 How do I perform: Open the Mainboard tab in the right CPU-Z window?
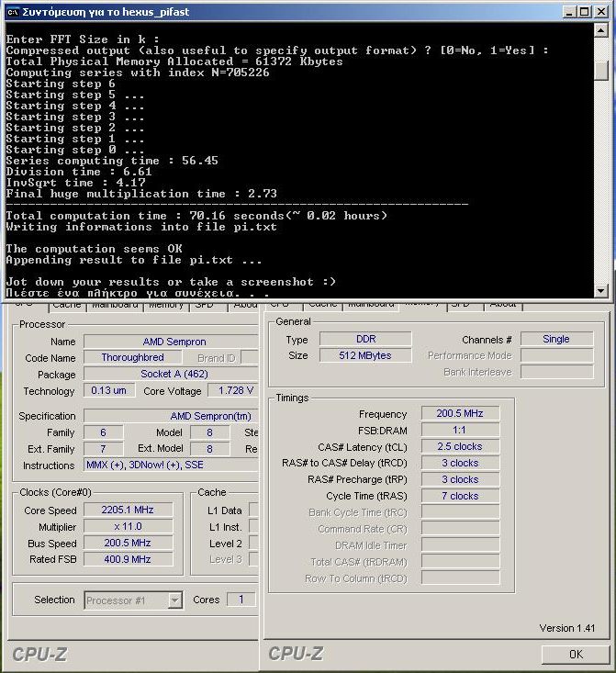pos(371,305)
